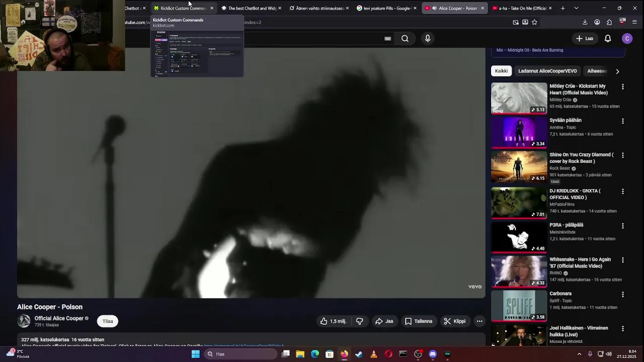Open the Opera browser from taskbar
This screenshot has height=362, width=644.
click(388, 354)
